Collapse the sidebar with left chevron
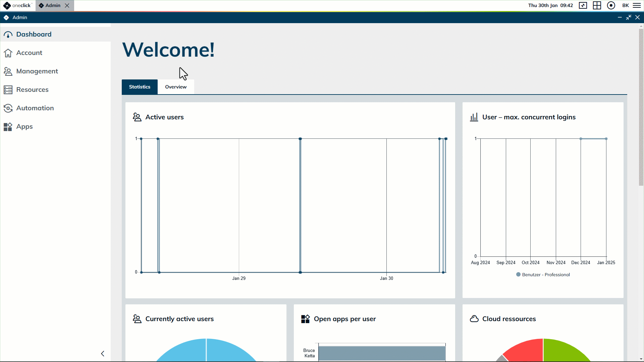 coord(103,354)
